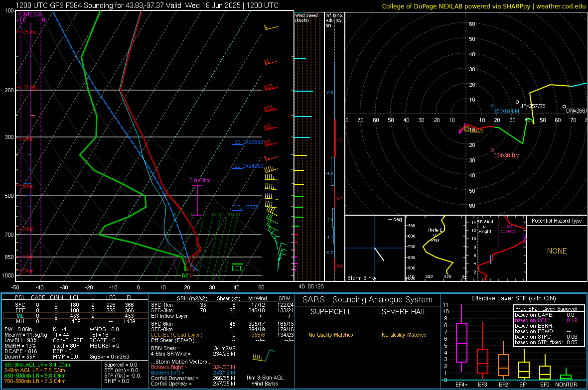Select the highlighted 'ML' parcel row
Screen dimensions: 588x390
click(x=75, y=316)
